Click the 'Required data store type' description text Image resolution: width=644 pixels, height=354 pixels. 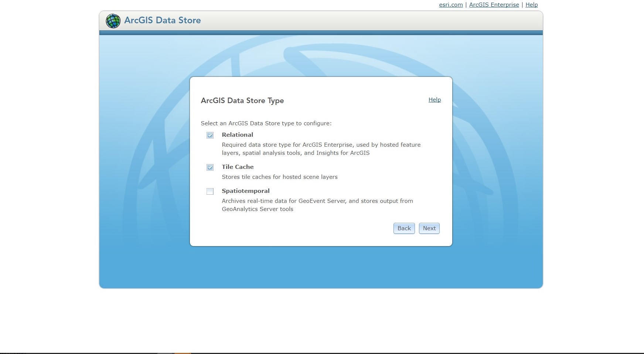pyautogui.click(x=321, y=149)
